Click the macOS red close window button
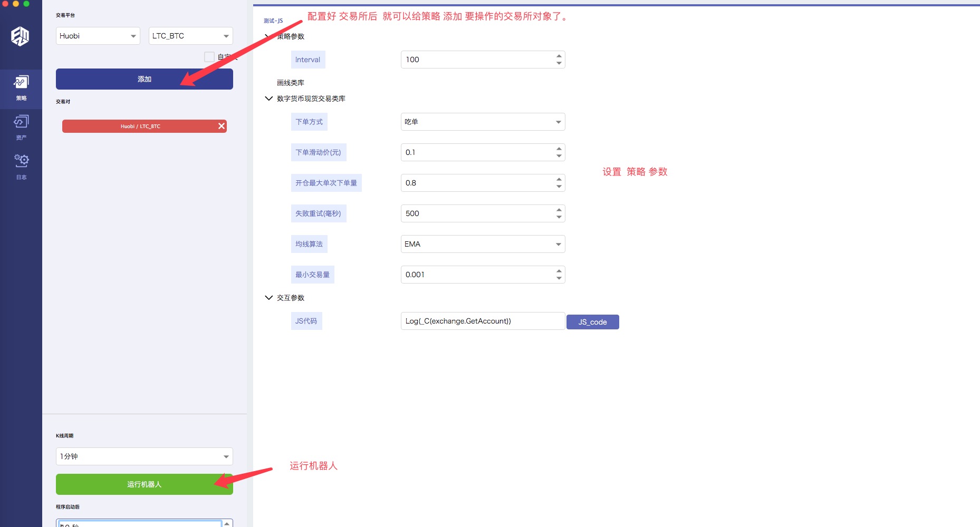Viewport: 980px width, 527px height. click(x=5, y=3)
